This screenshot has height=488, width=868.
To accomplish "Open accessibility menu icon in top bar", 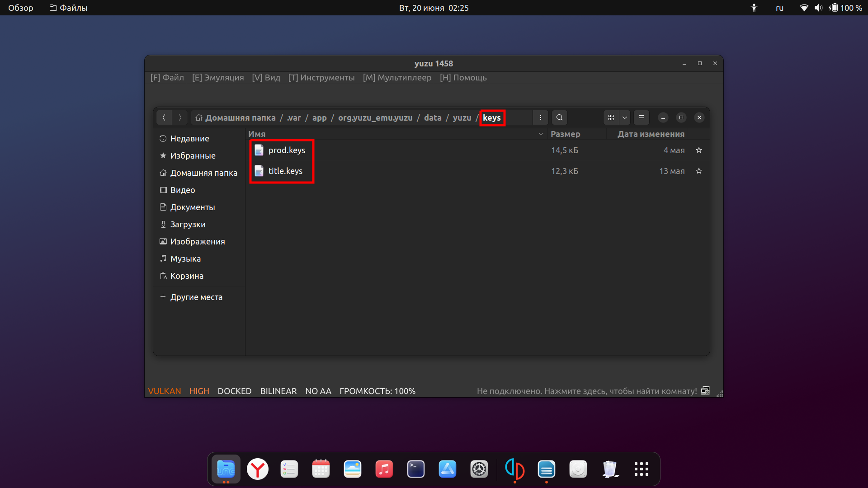I will [754, 8].
